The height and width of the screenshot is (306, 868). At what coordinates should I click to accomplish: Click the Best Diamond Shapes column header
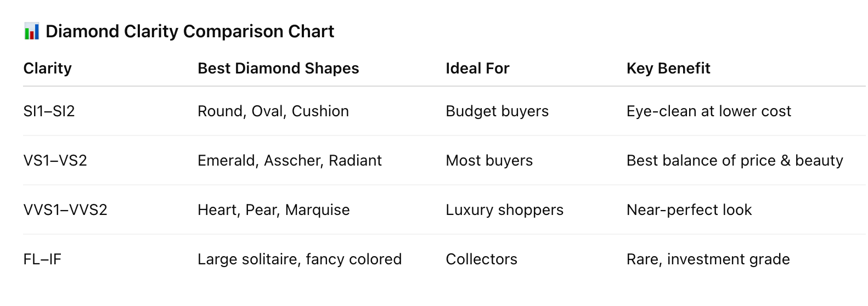(278, 68)
